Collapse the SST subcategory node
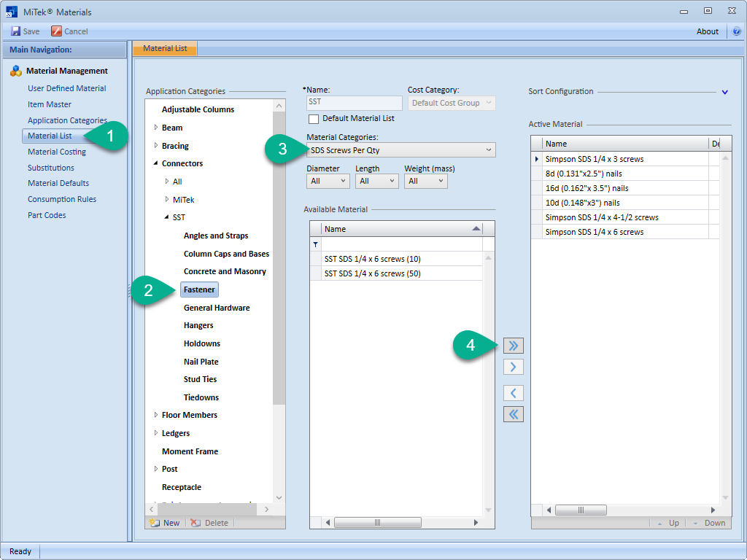Viewport: 747px width, 560px height. click(x=166, y=217)
